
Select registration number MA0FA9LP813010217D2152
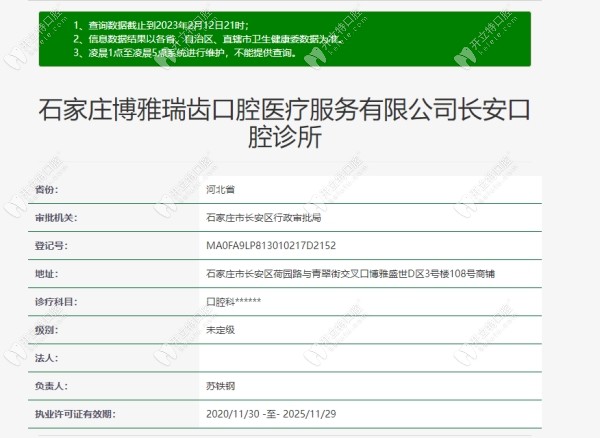271,246
